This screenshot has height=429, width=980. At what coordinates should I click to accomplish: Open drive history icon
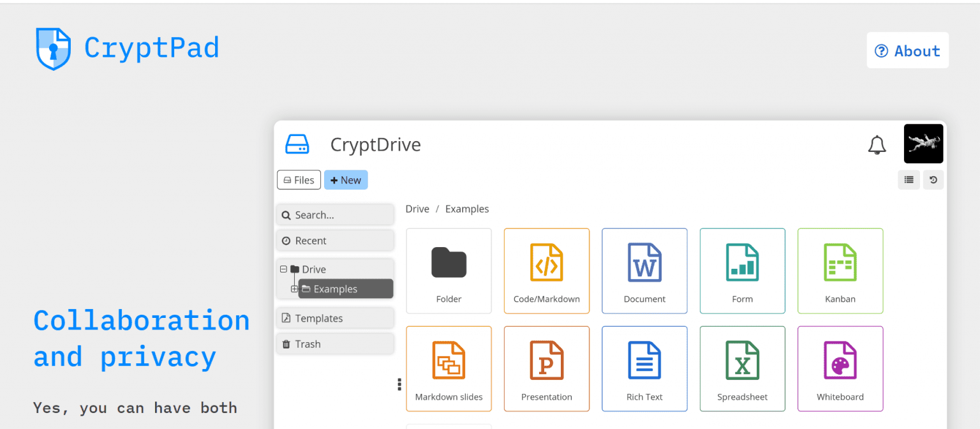(933, 180)
